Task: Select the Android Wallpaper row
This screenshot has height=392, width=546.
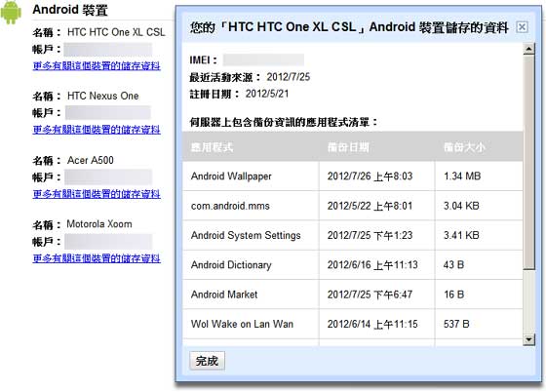Action: point(352,176)
